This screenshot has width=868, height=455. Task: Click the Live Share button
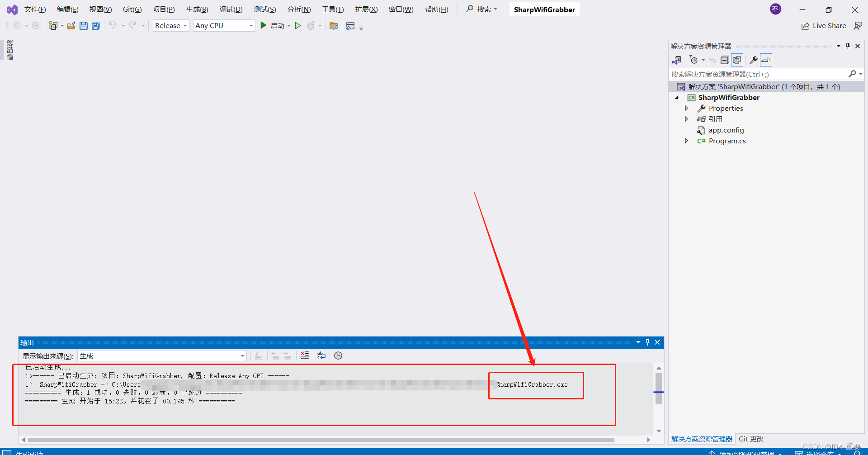coord(824,26)
